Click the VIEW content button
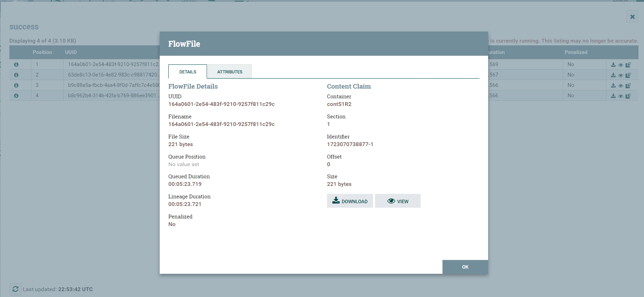This screenshot has height=297, width=644. [398, 201]
